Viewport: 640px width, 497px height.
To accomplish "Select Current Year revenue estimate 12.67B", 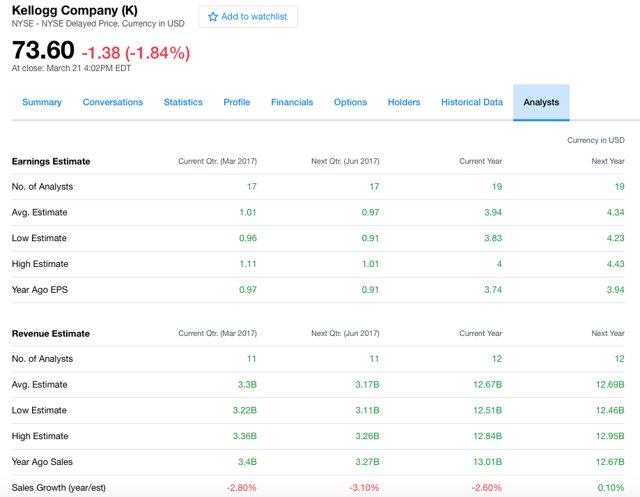I will point(488,384).
